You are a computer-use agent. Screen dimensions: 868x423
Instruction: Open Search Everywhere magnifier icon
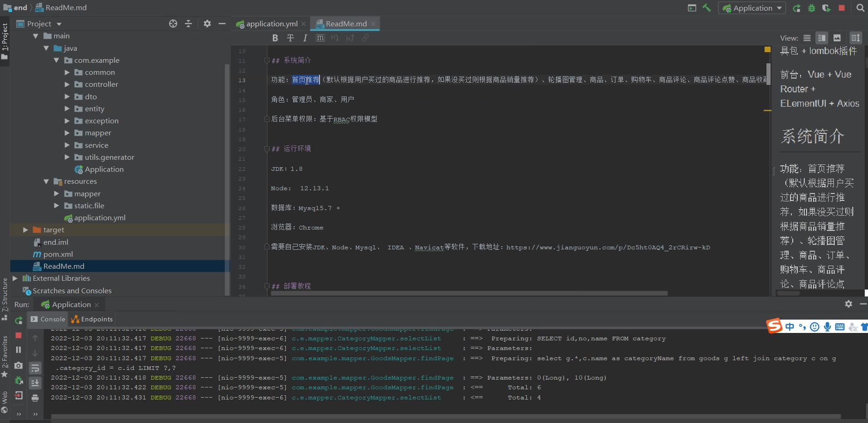860,8
